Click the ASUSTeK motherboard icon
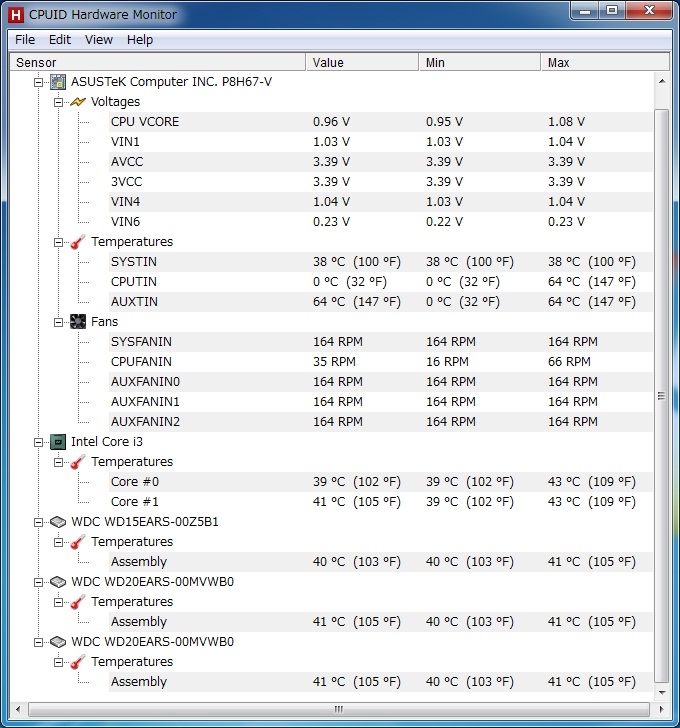Screen dimensions: 680x728 click(58, 82)
